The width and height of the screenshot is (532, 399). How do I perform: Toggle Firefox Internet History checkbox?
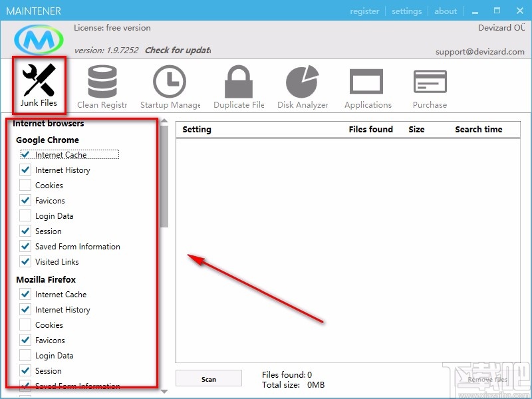(25, 309)
